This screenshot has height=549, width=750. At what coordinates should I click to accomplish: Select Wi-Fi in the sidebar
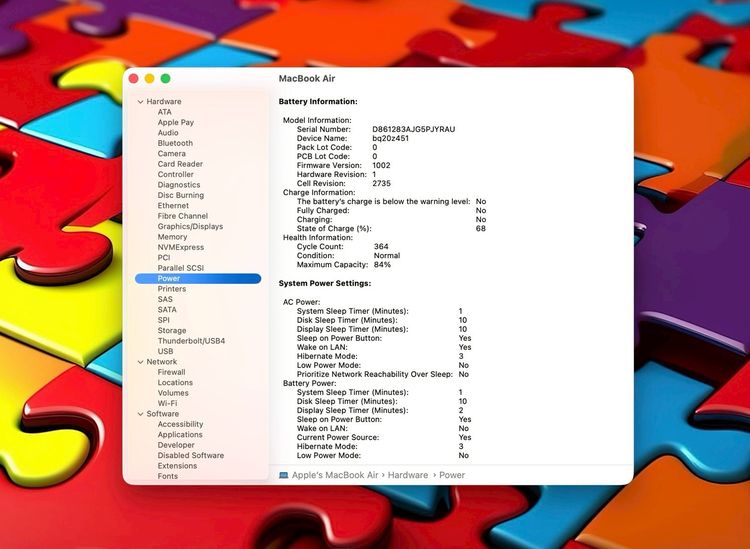tap(167, 404)
